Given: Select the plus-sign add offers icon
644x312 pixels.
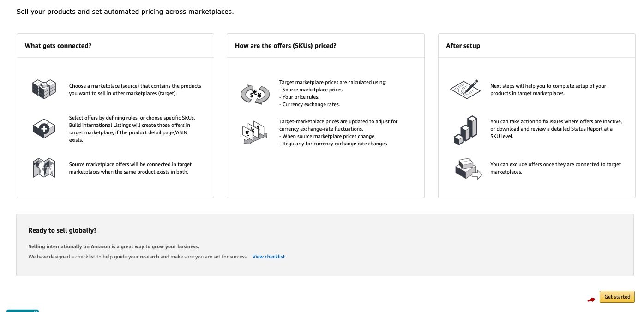Looking at the screenshot, I should (44, 128).
